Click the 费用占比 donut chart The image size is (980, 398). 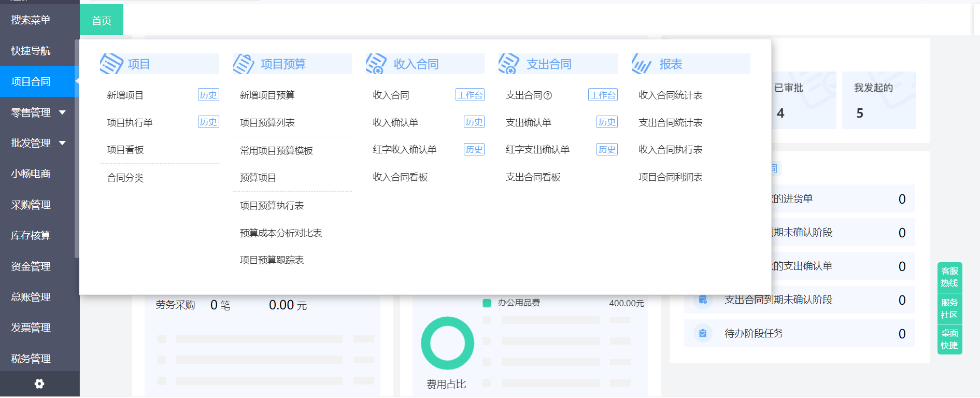[447, 343]
